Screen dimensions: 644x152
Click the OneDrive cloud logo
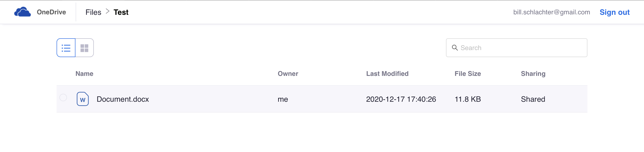point(22,12)
